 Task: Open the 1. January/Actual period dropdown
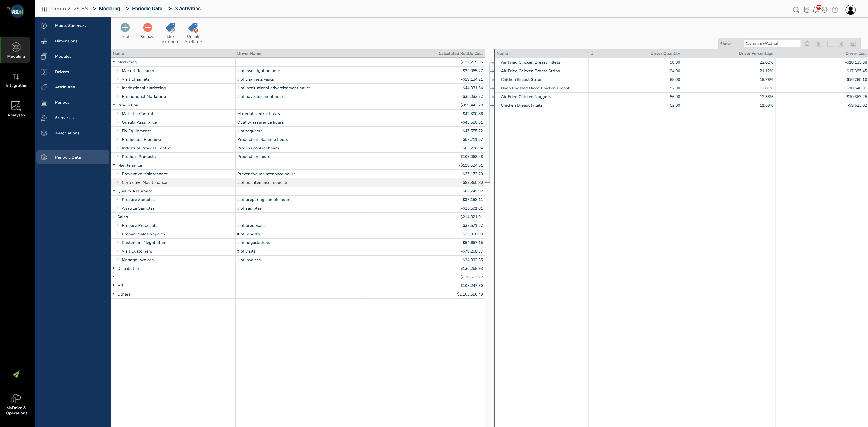[772, 43]
